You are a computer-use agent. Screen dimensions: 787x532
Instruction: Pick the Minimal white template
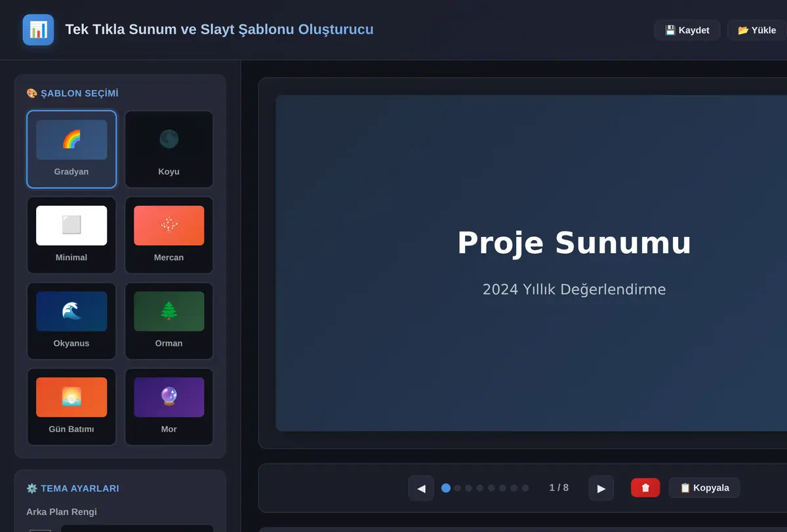pyautogui.click(x=71, y=235)
